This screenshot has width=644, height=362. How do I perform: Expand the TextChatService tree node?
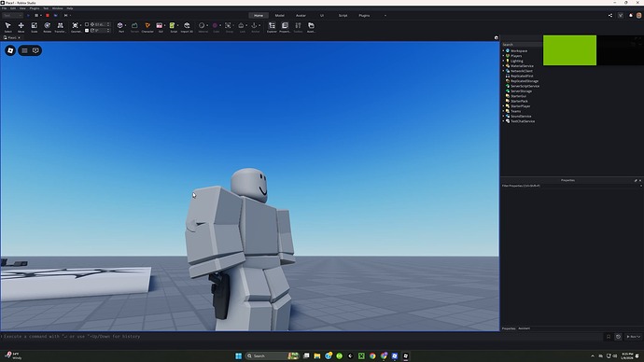(504, 121)
